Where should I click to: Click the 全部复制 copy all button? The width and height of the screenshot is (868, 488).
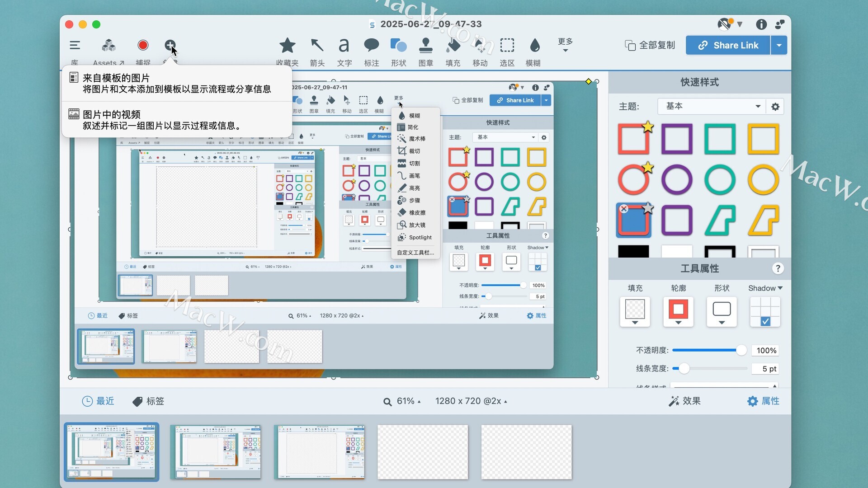click(650, 45)
